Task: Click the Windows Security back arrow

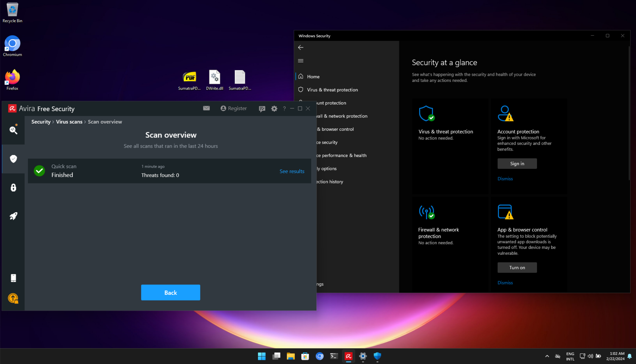Action: pyautogui.click(x=301, y=48)
